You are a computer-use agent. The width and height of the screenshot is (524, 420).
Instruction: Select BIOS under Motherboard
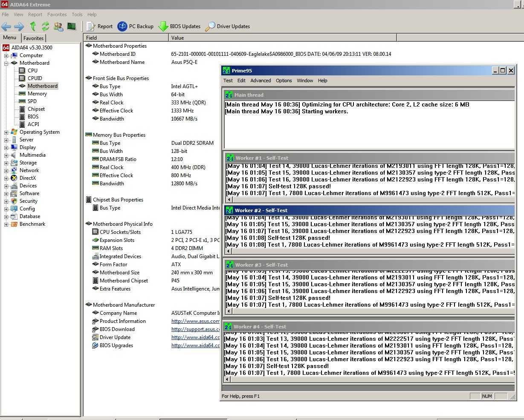33,117
